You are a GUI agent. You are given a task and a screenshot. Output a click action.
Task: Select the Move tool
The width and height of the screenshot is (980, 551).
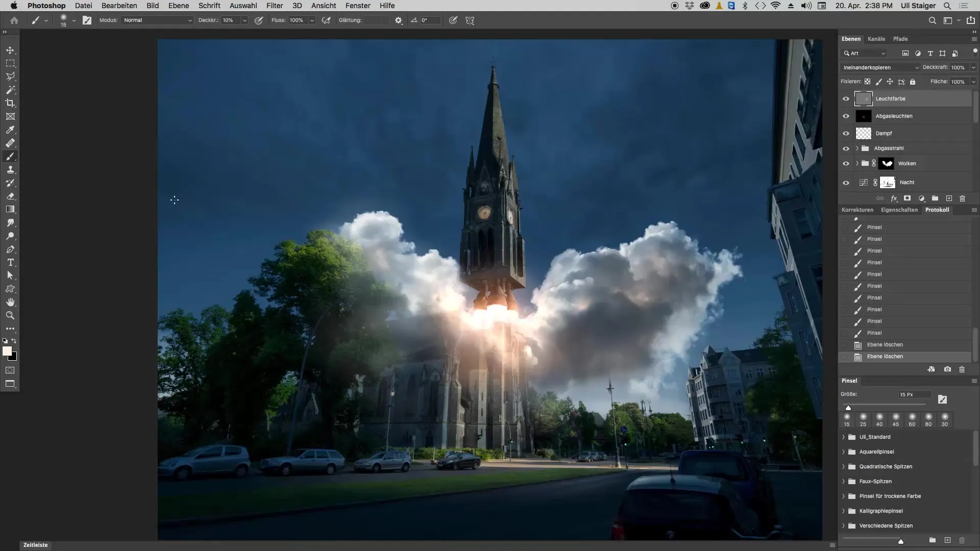10,51
